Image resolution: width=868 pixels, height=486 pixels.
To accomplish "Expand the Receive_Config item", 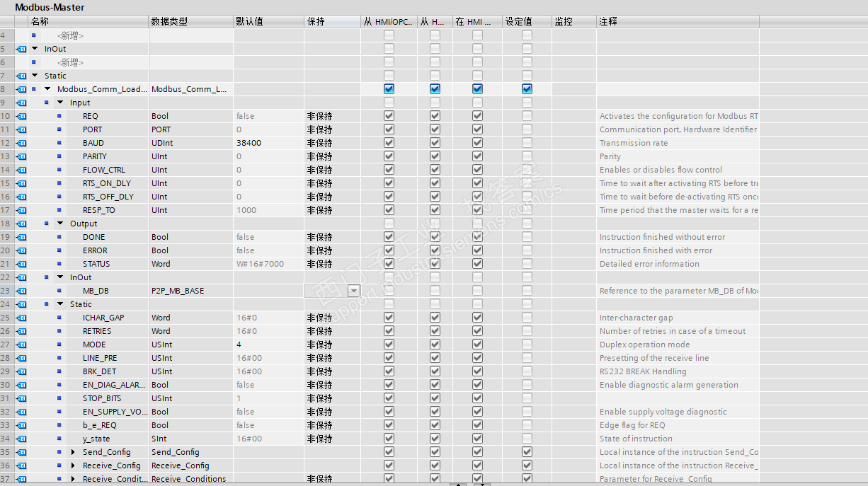I will point(73,465).
